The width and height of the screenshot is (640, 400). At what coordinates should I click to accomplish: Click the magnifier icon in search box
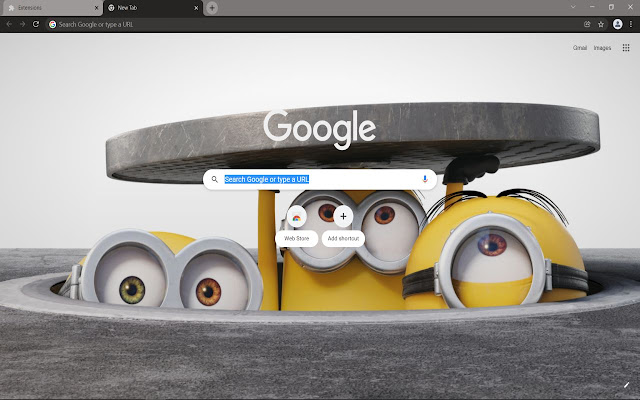click(x=215, y=179)
